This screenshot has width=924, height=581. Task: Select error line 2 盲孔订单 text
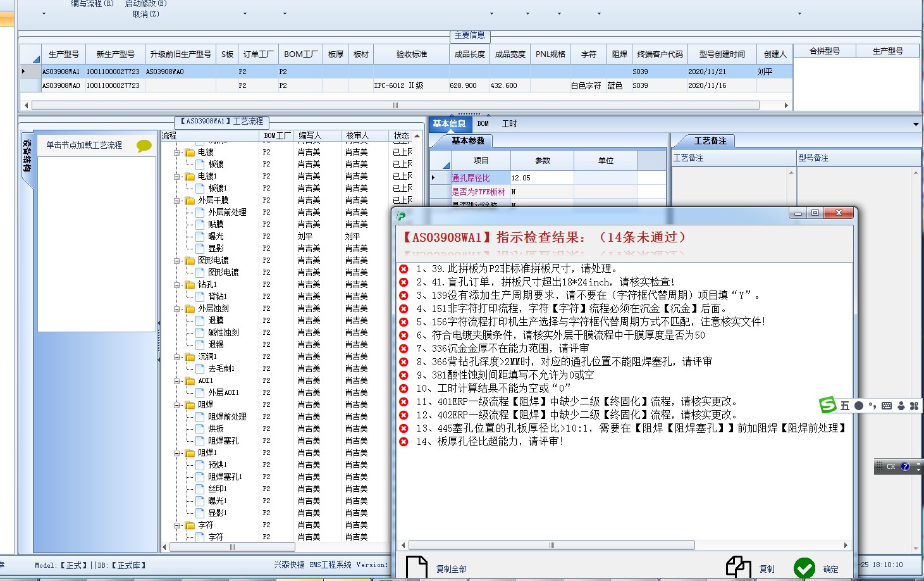point(545,282)
